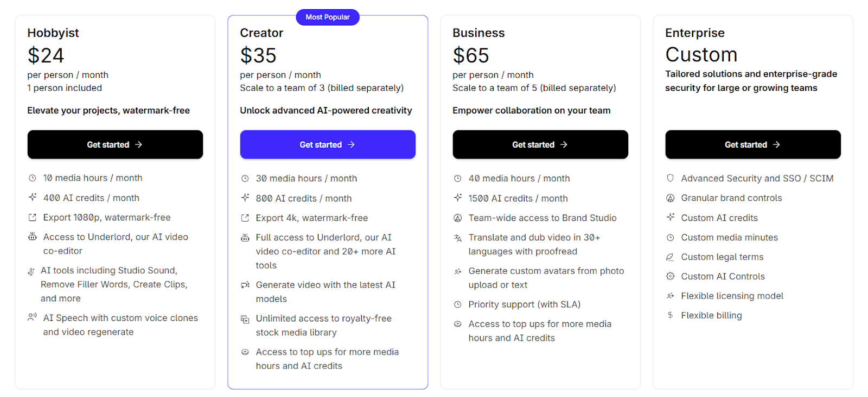Screen dimensions: 868x397
Task: Click brand icon beside Granular brand controls
Action: point(671,198)
